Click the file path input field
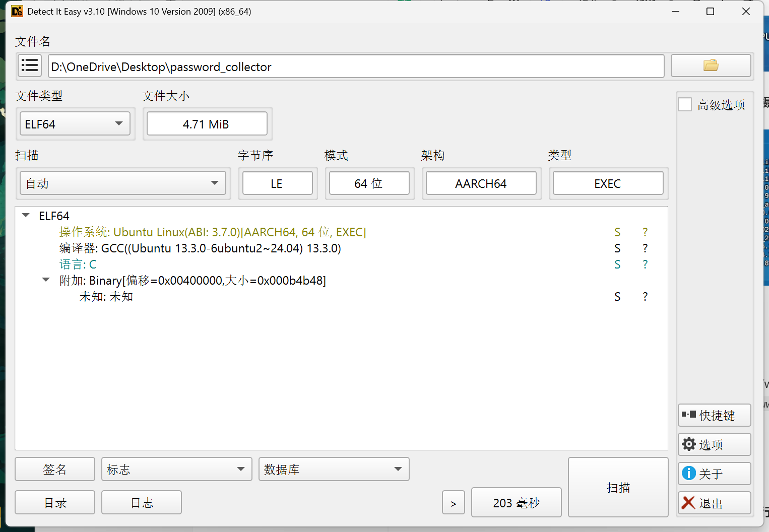This screenshot has width=769, height=532. [x=356, y=66]
